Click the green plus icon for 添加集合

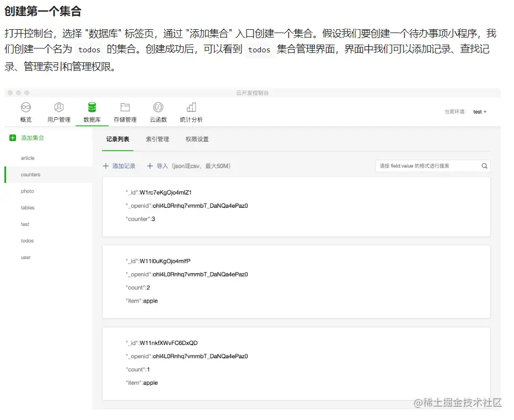(x=13, y=138)
